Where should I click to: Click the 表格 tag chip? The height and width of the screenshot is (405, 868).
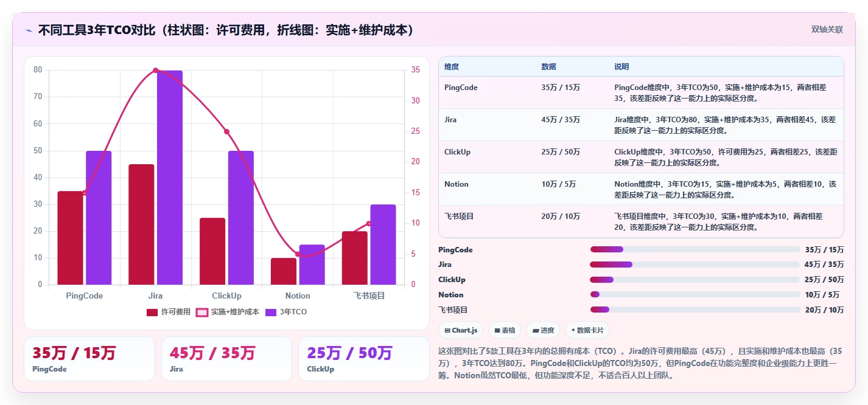[x=505, y=330]
